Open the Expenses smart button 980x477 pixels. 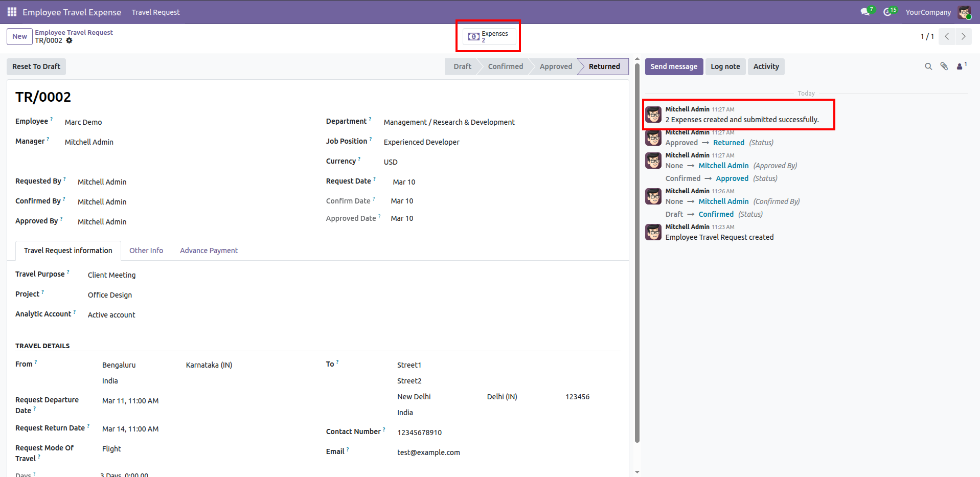[x=488, y=36]
